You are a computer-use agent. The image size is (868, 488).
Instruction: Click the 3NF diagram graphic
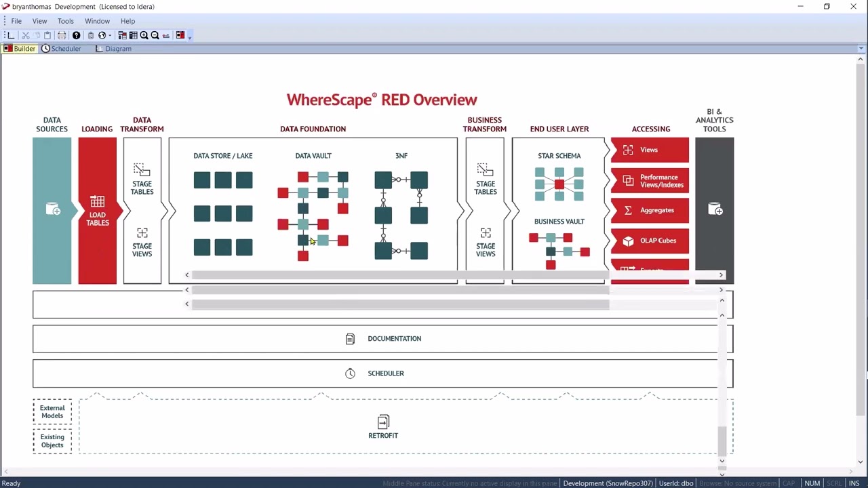(x=401, y=216)
